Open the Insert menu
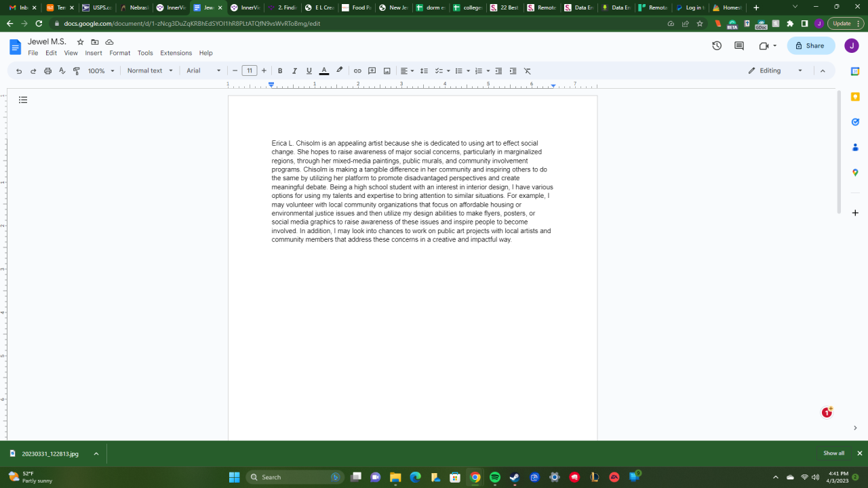The width and height of the screenshot is (868, 488). pyautogui.click(x=94, y=53)
